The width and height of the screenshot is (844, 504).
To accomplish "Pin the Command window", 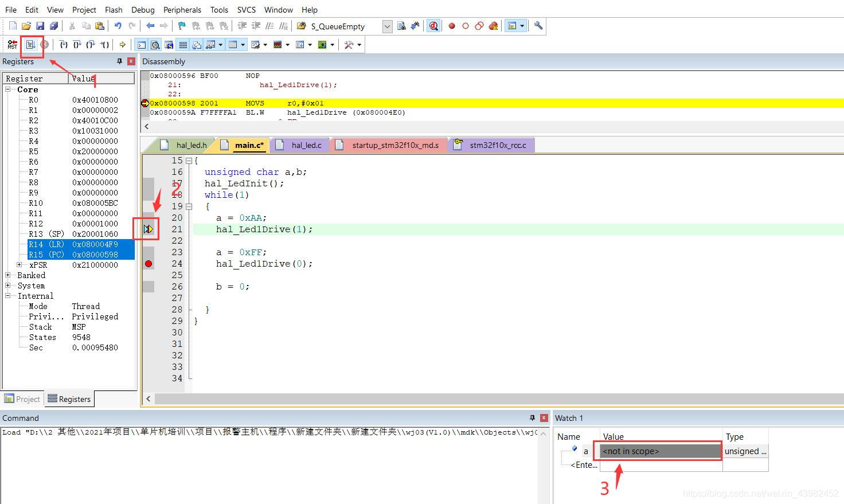I will pyautogui.click(x=532, y=418).
